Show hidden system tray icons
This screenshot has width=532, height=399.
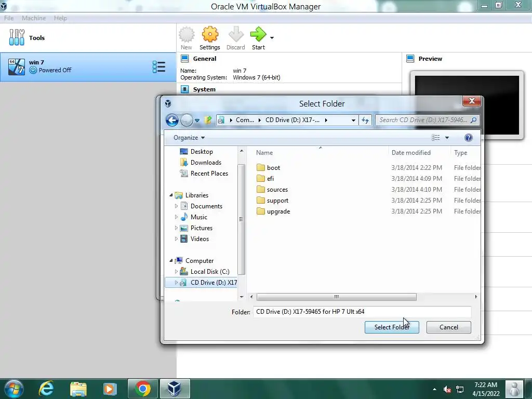pyautogui.click(x=434, y=389)
